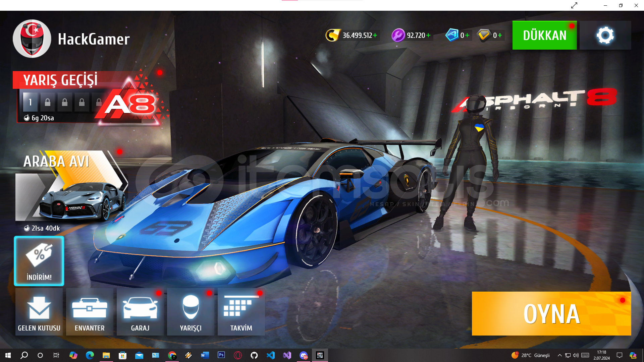Screen dimensions: 644x362
Task: Open Photoshop from the taskbar
Action: (x=221, y=355)
